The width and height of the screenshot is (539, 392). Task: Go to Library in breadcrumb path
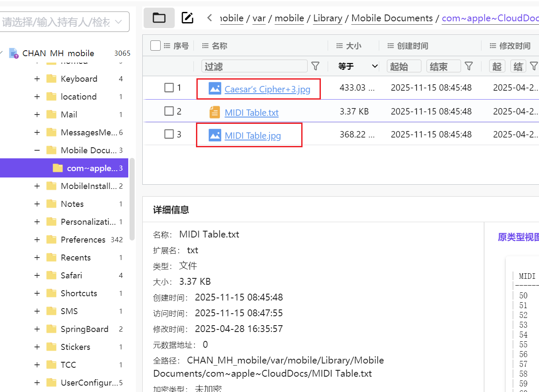click(327, 18)
